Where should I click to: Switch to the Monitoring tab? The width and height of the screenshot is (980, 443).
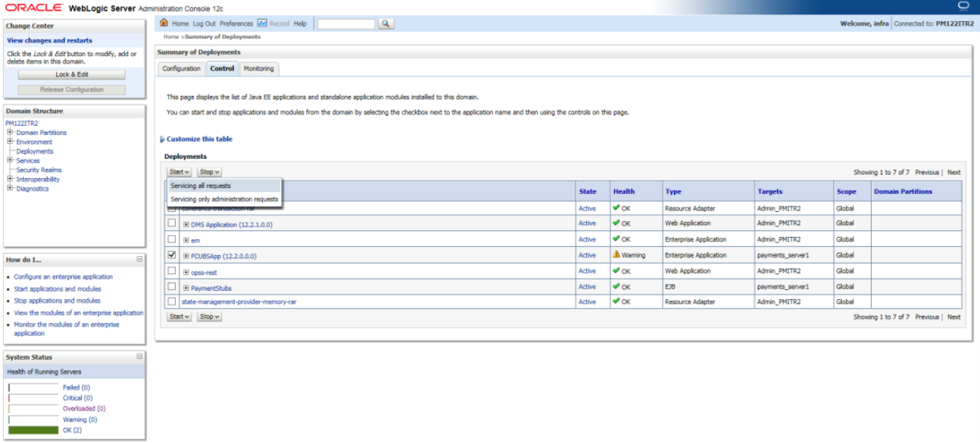tap(260, 69)
